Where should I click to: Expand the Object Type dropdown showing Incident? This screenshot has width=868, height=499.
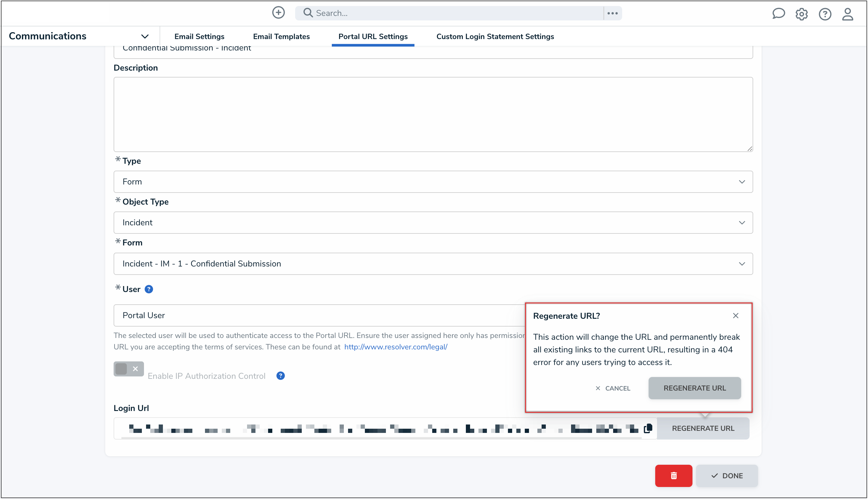coord(433,222)
